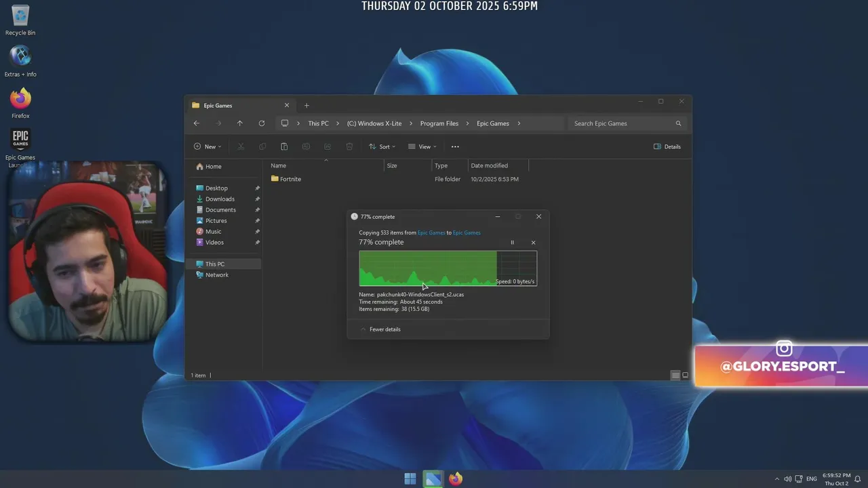
Task: Open the taskbar clock and date
Action: click(836, 479)
